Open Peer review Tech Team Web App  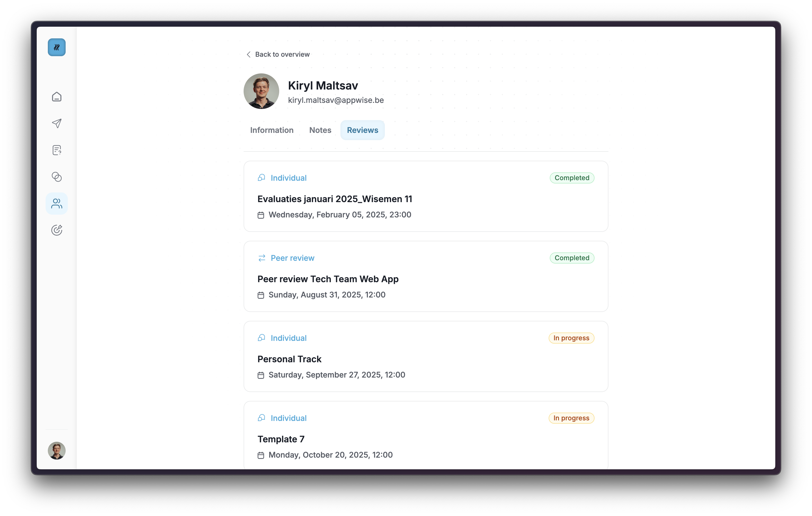[x=328, y=279]
